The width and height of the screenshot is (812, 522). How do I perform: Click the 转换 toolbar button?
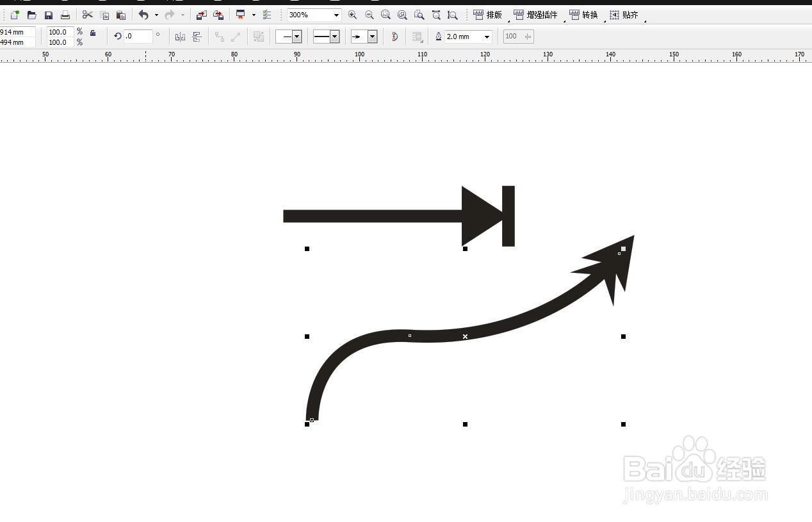tap(585, 15)
